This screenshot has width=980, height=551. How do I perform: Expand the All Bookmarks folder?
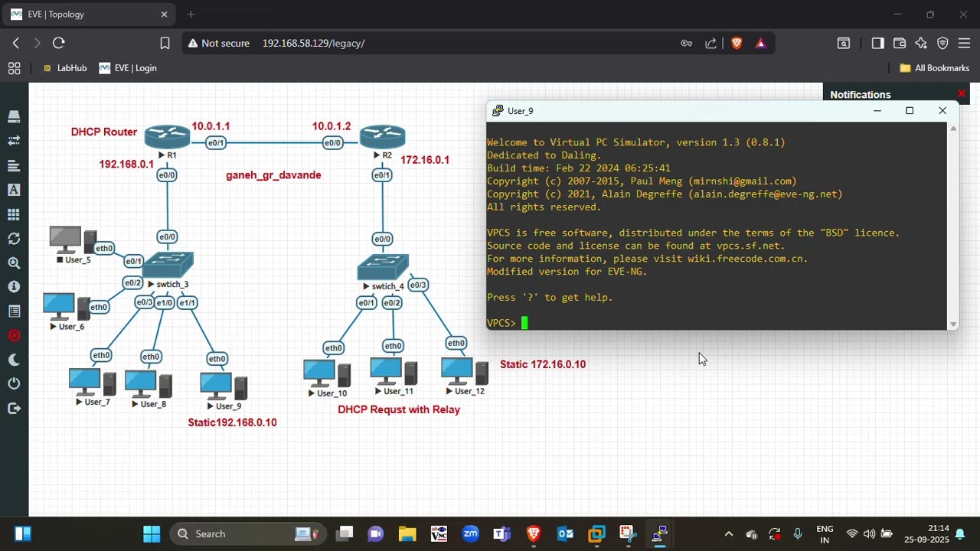[934, 68]
